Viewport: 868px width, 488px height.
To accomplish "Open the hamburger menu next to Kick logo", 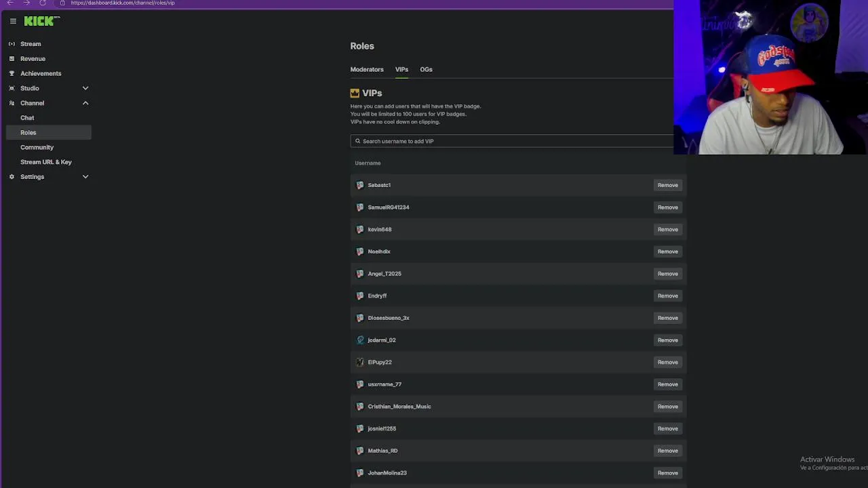I will (13, 21).
